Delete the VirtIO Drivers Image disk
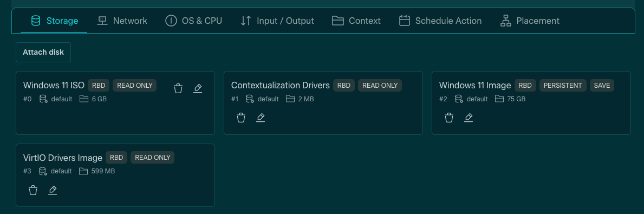The image size is (644, 214). click(33, 190)
